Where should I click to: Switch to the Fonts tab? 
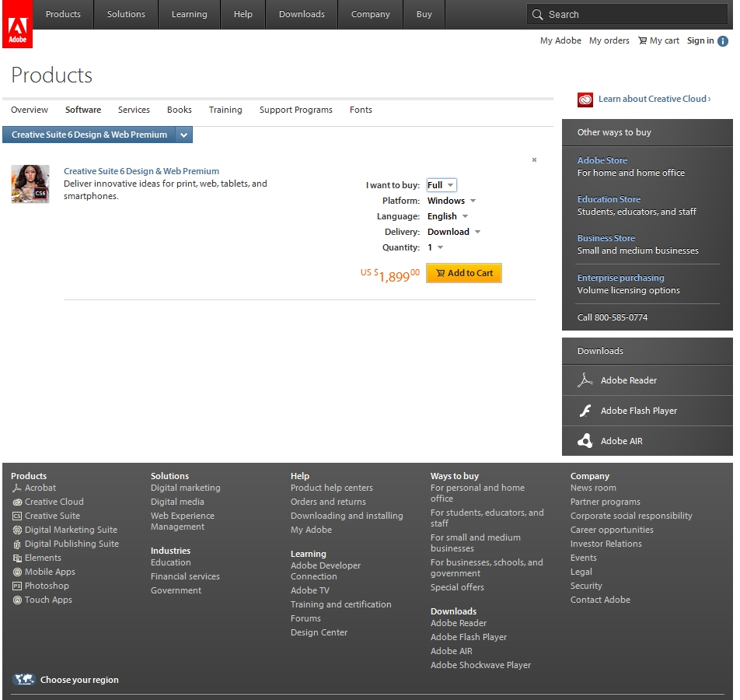(361, 110)
